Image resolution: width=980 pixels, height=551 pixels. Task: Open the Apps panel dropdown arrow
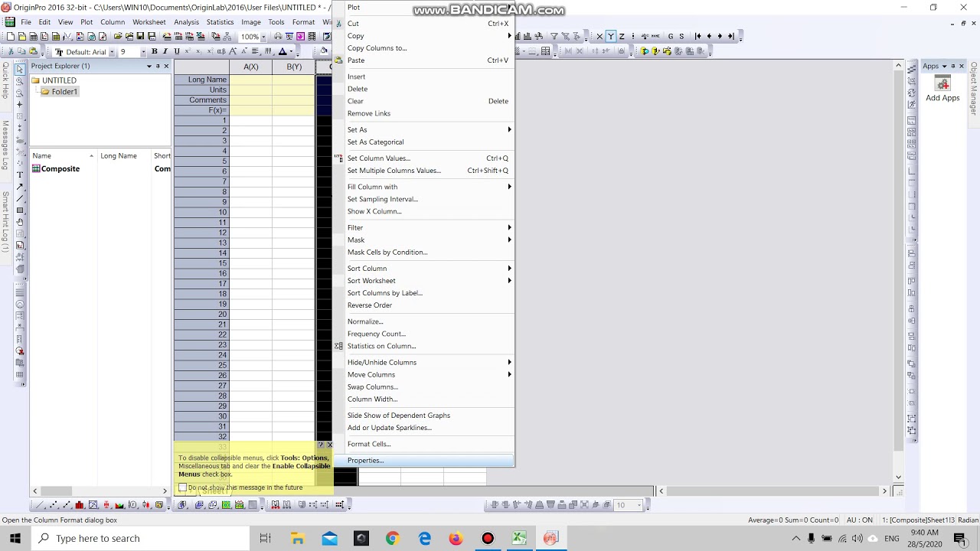click(944, 66)
